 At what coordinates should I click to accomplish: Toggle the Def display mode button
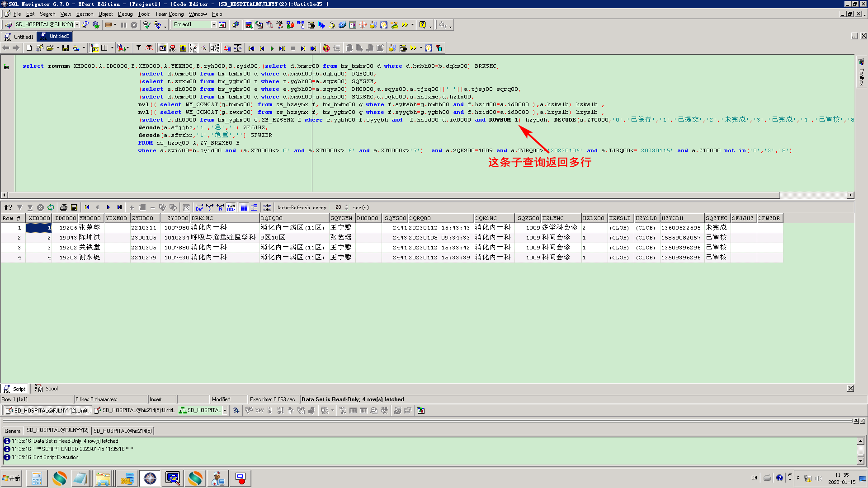click(199, 207)
